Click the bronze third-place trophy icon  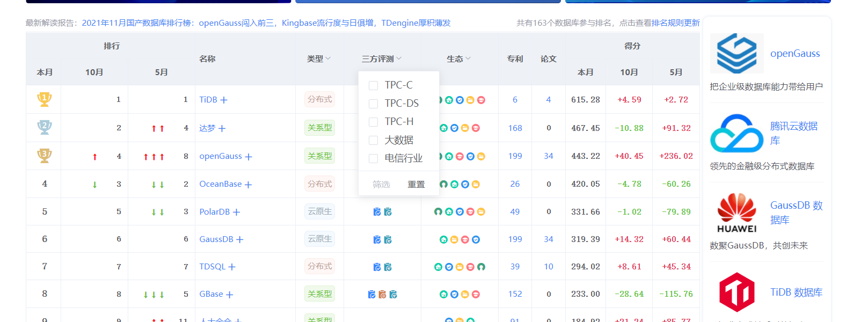coord(45,156)
